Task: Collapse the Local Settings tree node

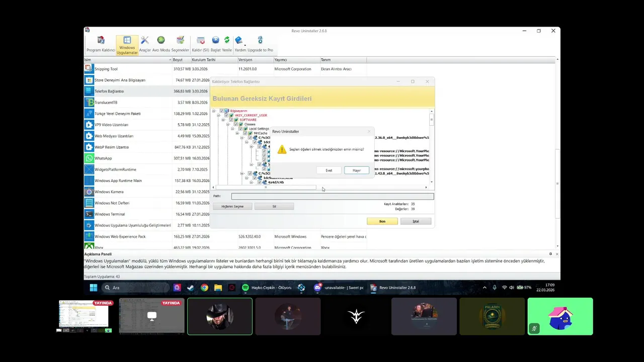Action: pos(233,129)
